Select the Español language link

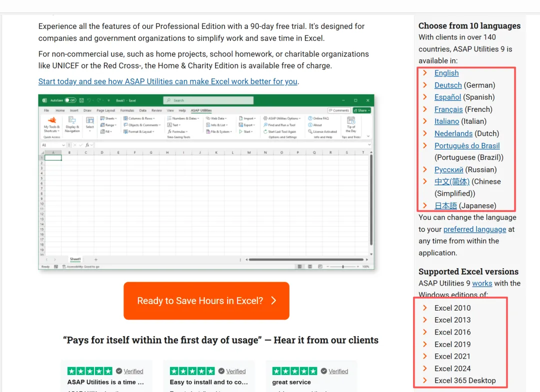point(447,97)
